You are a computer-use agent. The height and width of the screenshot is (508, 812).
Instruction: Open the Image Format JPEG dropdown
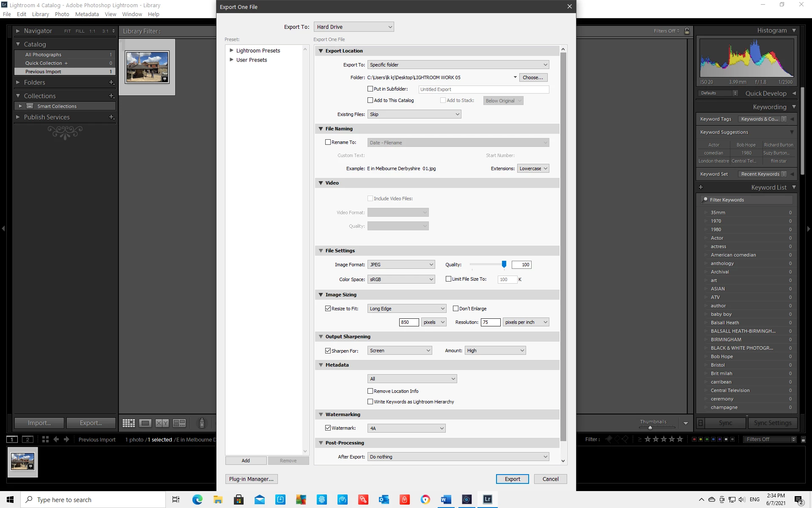[401, 265]
